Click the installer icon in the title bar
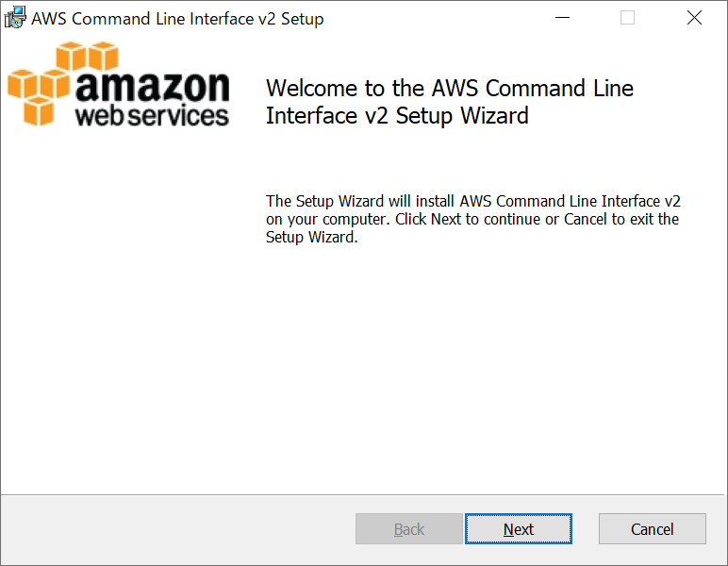This screenshot has width=728, height=566. 15,18
